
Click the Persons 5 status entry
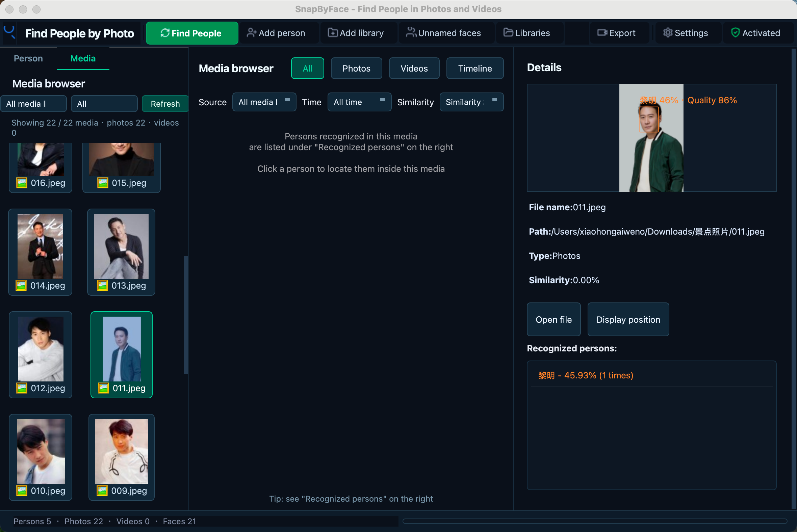[32, 522]
